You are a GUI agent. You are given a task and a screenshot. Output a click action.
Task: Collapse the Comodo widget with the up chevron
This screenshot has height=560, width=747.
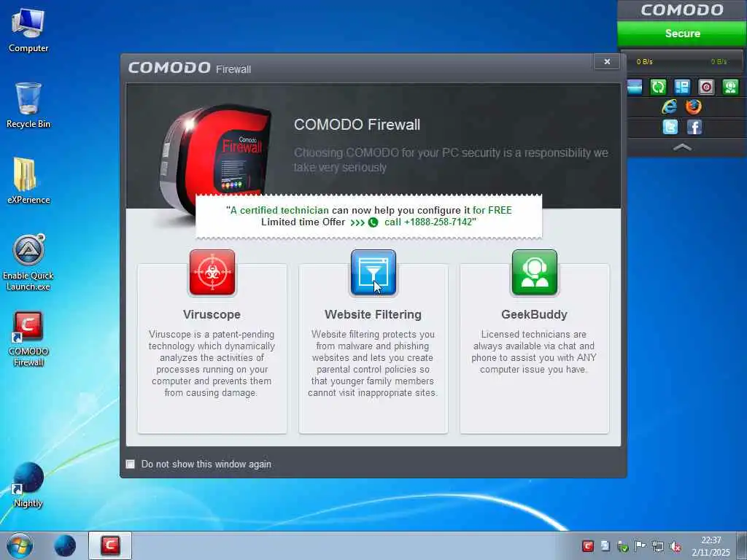coord(682,147)
